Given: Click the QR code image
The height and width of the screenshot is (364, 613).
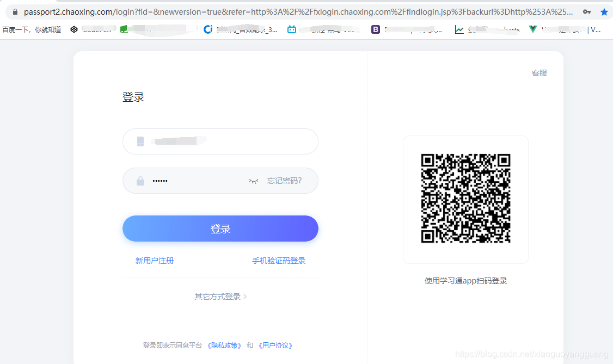Looking at the screenshot, I should click(x=465, y=199).
